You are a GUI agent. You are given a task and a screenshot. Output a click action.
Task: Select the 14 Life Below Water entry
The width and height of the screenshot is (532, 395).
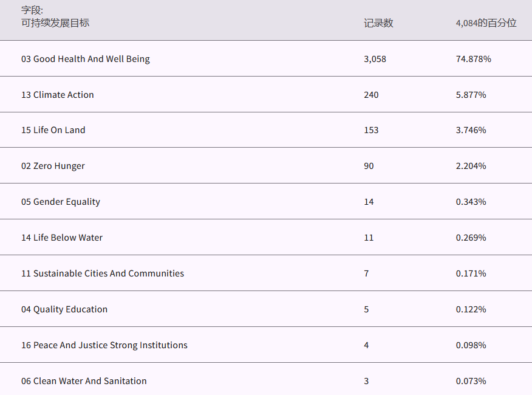[x=62, y=238]
